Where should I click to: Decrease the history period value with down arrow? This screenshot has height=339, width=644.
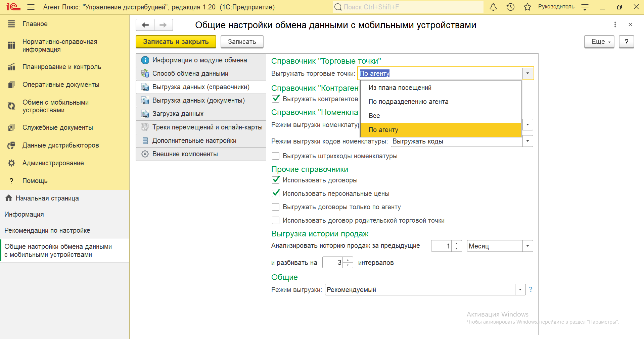[x=457, y=249]
